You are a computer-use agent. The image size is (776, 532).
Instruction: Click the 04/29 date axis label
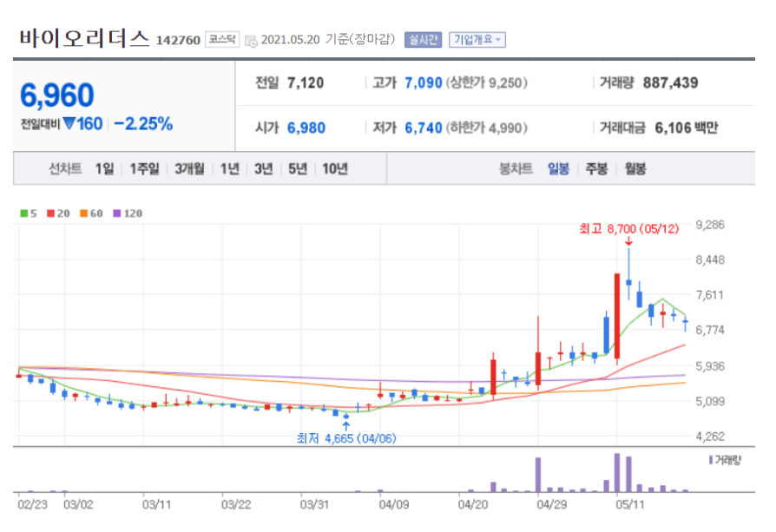point(551,504)
